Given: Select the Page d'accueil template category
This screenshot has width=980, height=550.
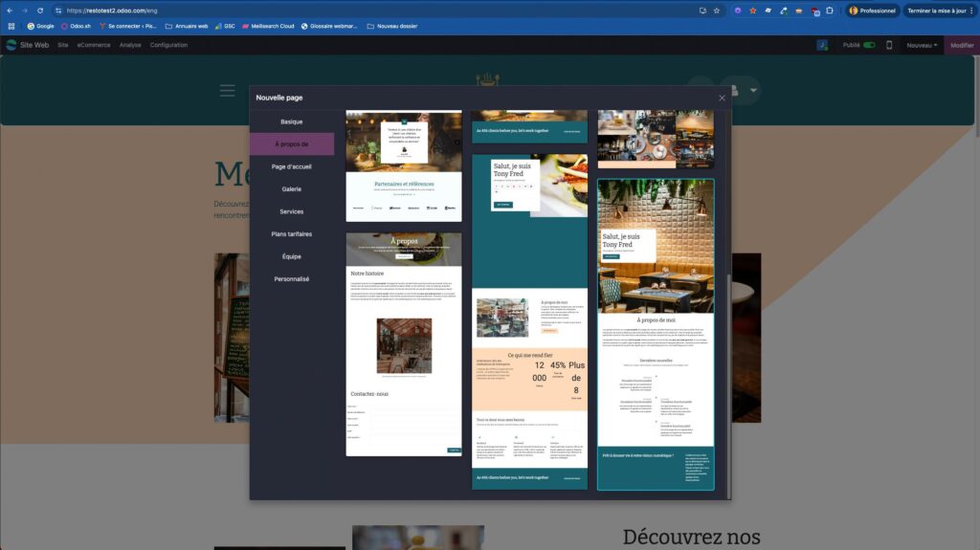Looking at the screenshot, I should pyautogui.click(x=291, y=166).
